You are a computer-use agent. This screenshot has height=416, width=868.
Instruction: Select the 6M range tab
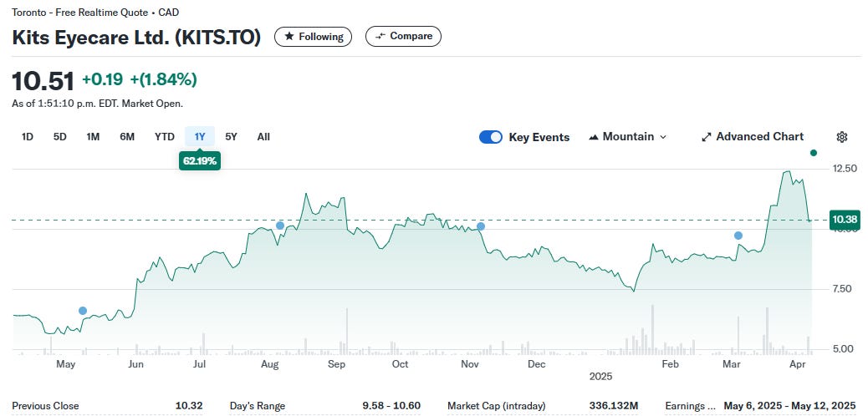(127, 137)
